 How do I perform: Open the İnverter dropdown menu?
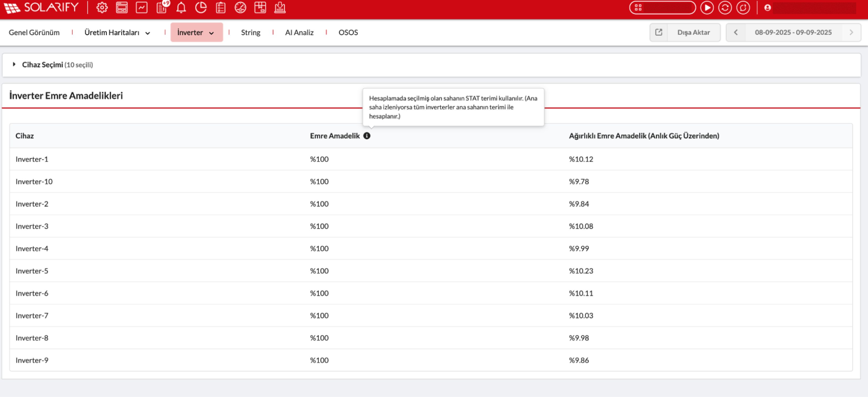click(196, 32)
